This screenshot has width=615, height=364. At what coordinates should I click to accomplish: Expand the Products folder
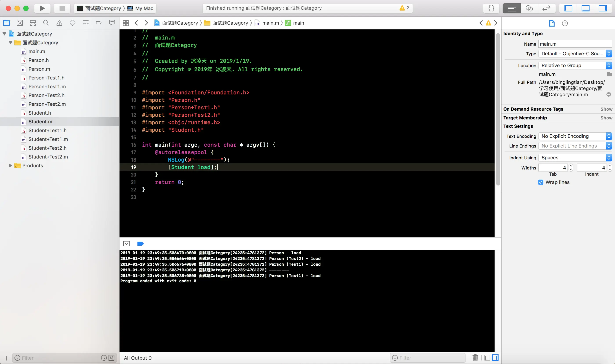point(11,166)
